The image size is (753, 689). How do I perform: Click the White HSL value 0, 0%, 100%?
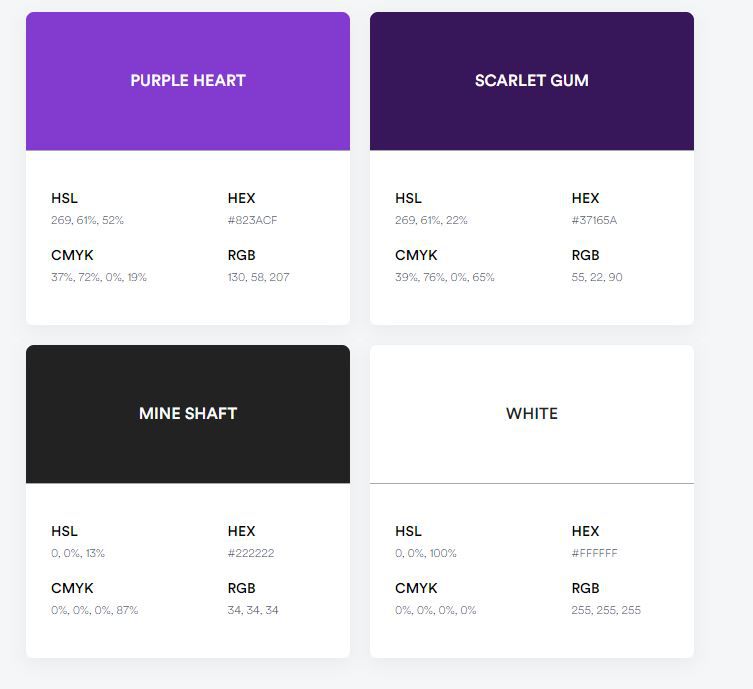click(425, 553)
